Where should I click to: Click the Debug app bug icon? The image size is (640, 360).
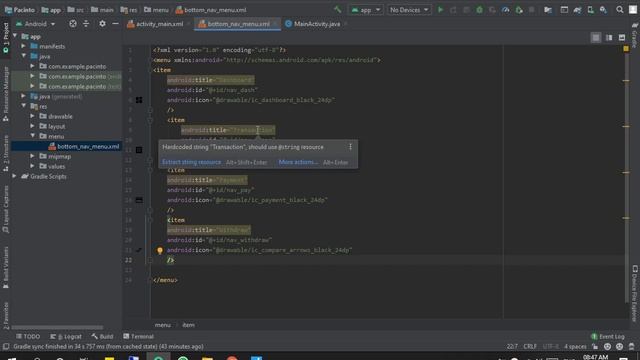click(479, 9)
